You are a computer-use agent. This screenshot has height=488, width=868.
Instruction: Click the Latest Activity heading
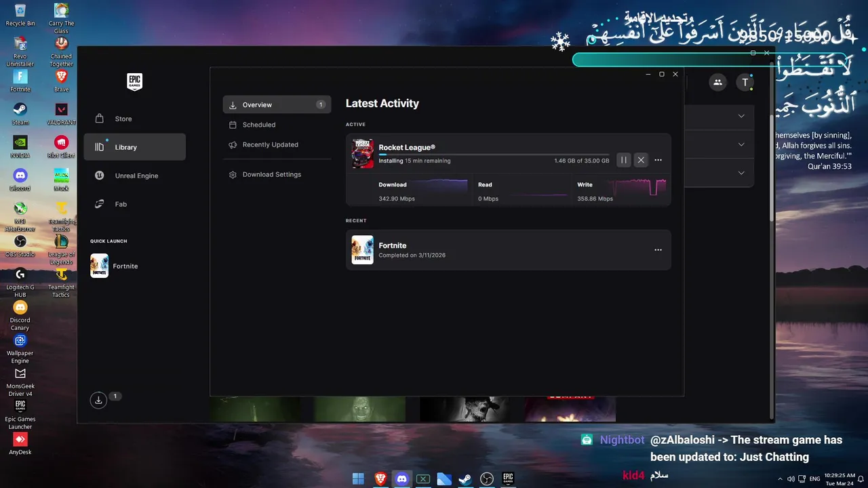[x=382, y=103]
